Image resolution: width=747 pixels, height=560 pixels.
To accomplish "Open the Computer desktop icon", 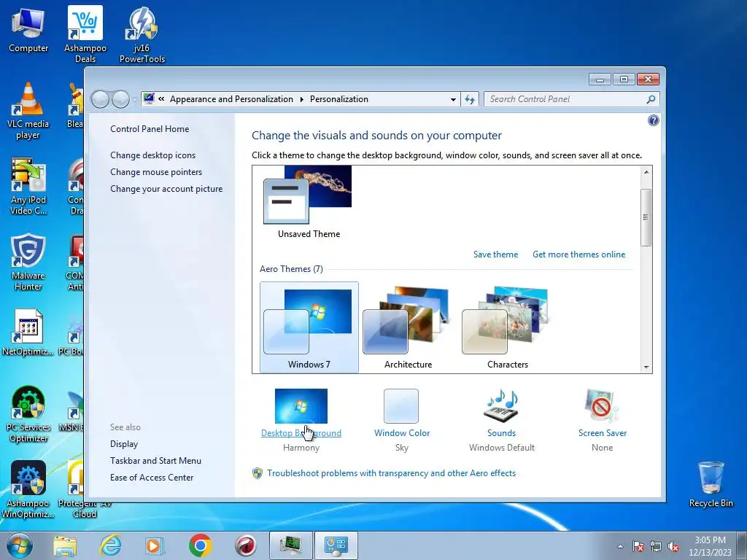I will coord(28,29).
